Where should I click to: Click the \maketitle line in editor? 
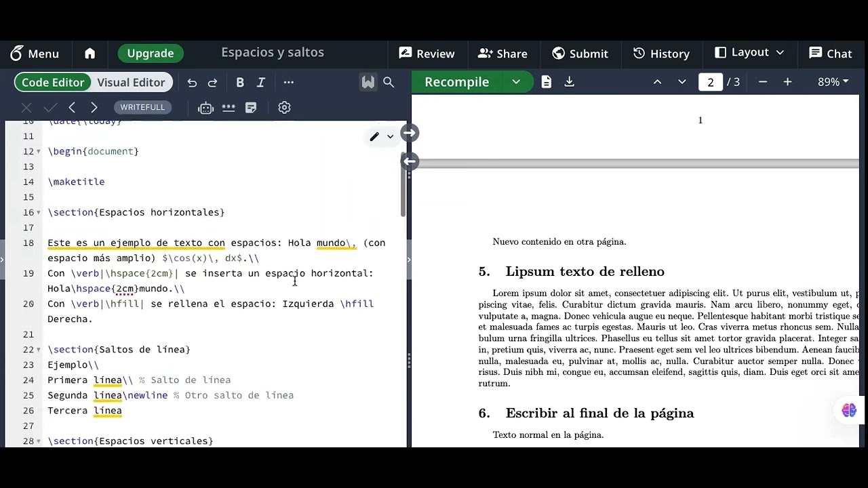(x=76, y=182)
